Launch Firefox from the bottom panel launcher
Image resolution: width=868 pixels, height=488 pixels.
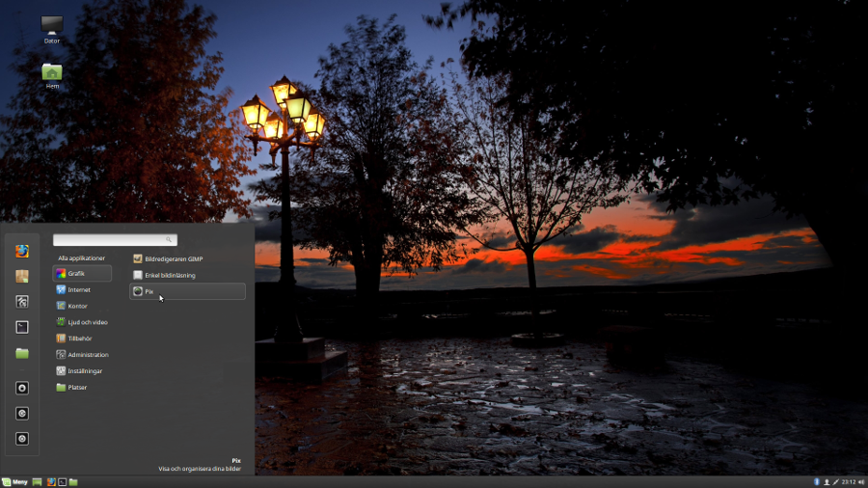pos(51,481)
